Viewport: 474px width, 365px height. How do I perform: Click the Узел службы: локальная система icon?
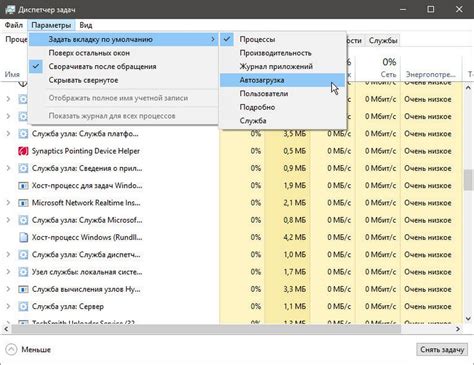click(x=23, y=272)
